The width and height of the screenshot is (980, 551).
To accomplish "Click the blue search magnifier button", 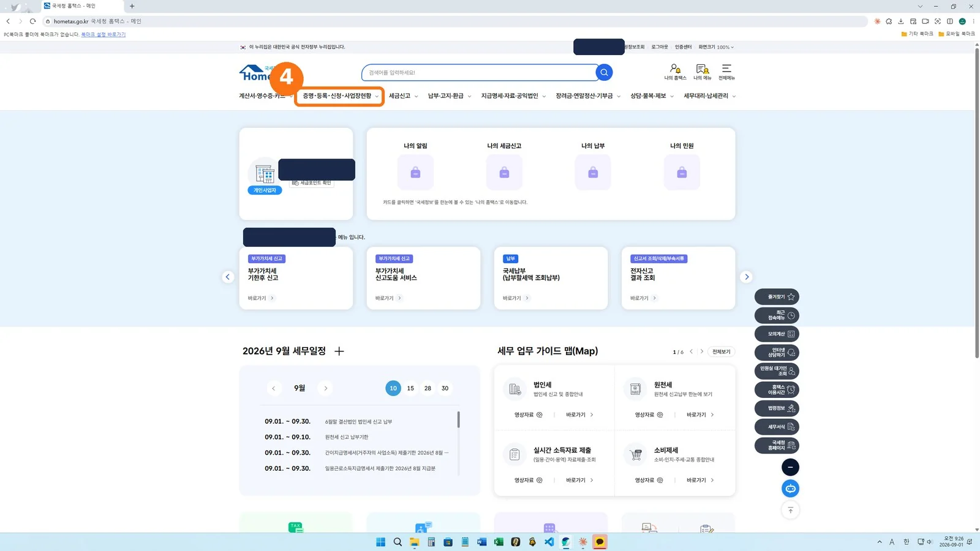I will point(604,72).
